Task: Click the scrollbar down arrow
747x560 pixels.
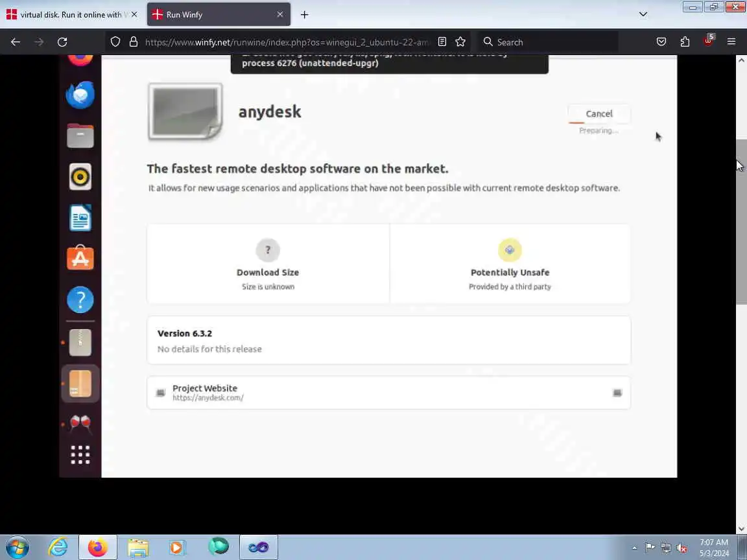Action: pyautogui.click(x=741, y=529)
